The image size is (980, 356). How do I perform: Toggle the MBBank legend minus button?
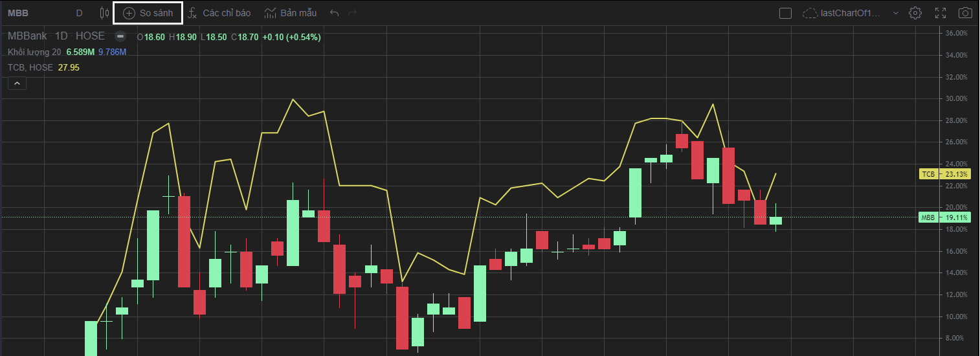point(120,37)
